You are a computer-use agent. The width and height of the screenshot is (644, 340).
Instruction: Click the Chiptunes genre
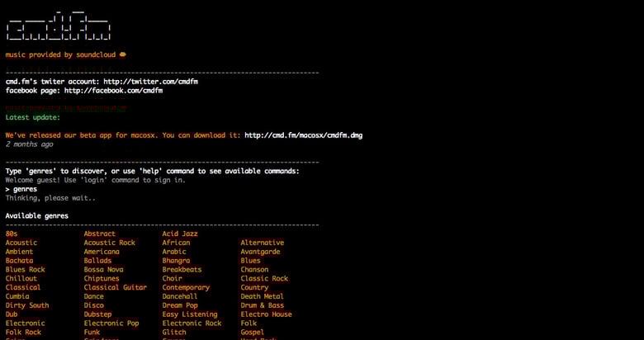coord(102,278)
